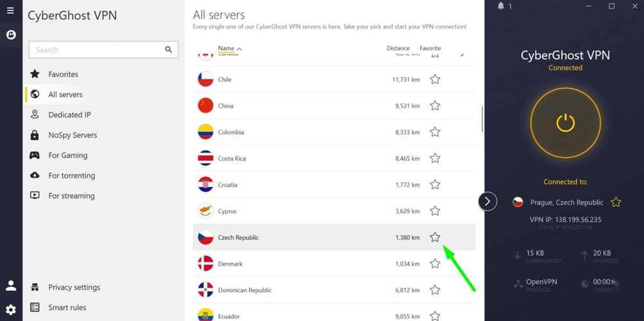644x321 pixels.
Task: Open the user account profile icon
Action: click(x=11, y=286)
